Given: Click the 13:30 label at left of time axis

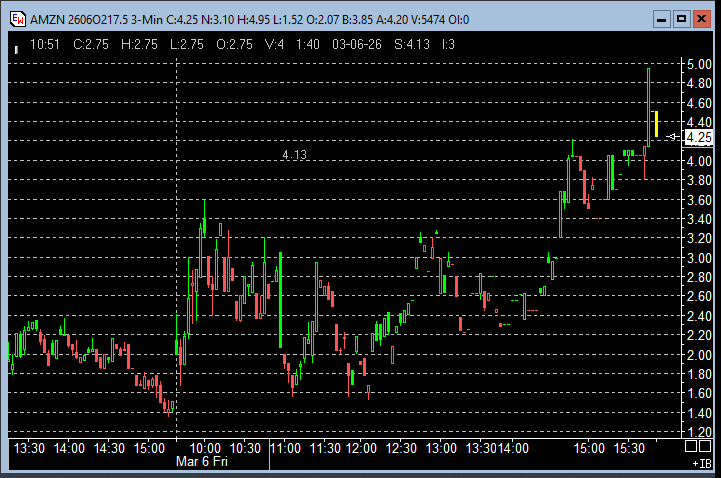Looking at the screenshot, I should [x=27, y=448].
